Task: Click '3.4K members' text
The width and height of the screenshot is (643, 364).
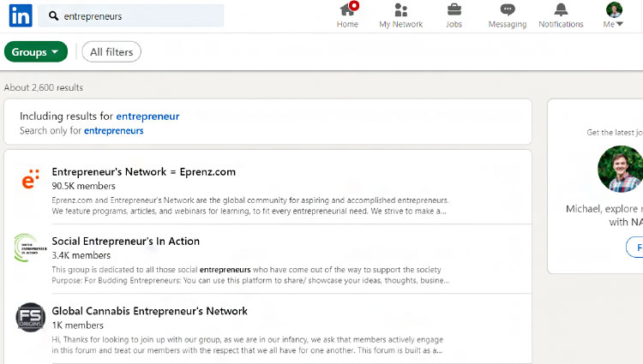Action: [81, 255]
